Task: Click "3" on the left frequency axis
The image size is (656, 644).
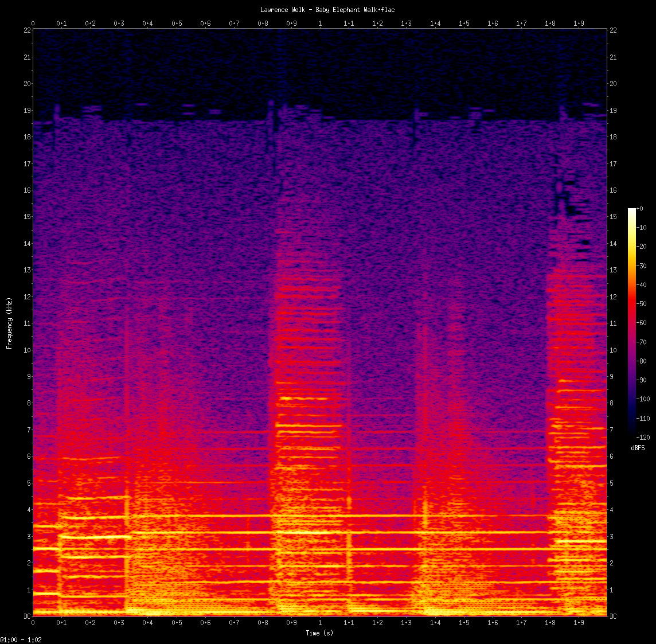Action: 29,536
